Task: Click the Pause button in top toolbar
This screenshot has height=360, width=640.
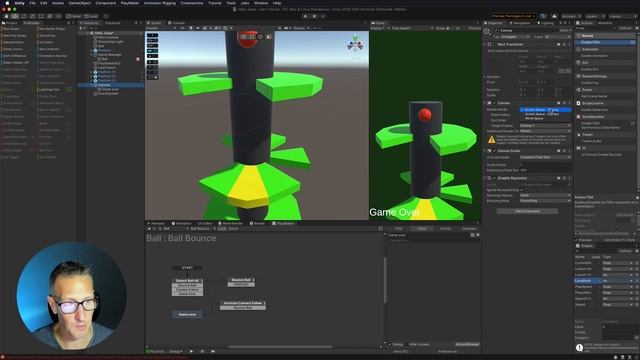Action: pos(314,16)
